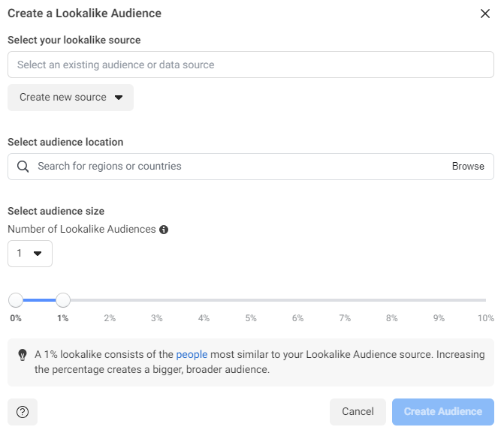Set slider to the 5% mark

tap(251, 300)
